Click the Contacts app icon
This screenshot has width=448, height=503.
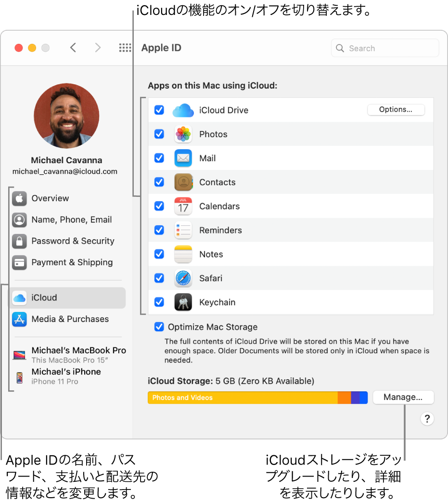[x=183, y=182]
